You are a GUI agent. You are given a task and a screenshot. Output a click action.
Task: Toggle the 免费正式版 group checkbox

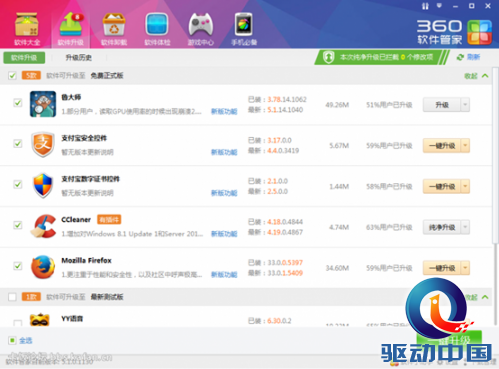tap(12, 76)
